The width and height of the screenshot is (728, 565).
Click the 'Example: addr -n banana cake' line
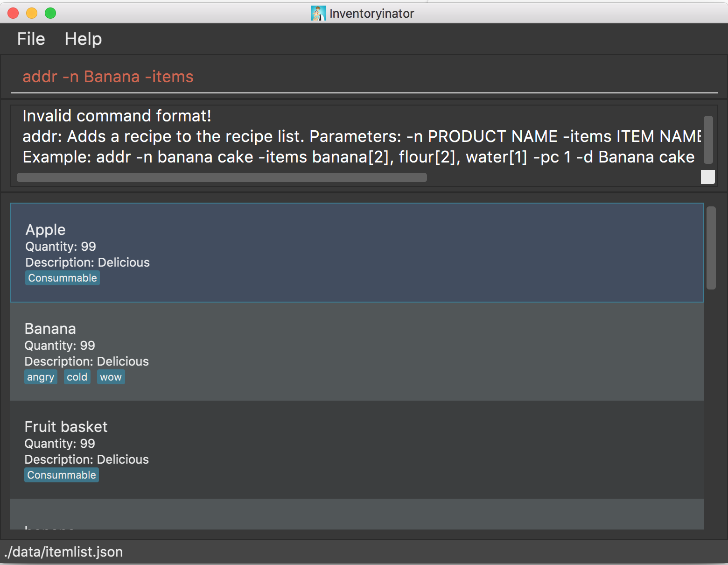coord(358,157)
